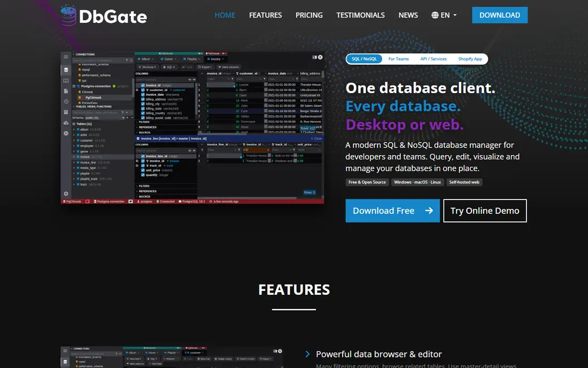Image resolution: width=588 pixels, height=368 pixels.
Task: Click the Download Free button
Action: pyautogui.click(x=393, y=211)
